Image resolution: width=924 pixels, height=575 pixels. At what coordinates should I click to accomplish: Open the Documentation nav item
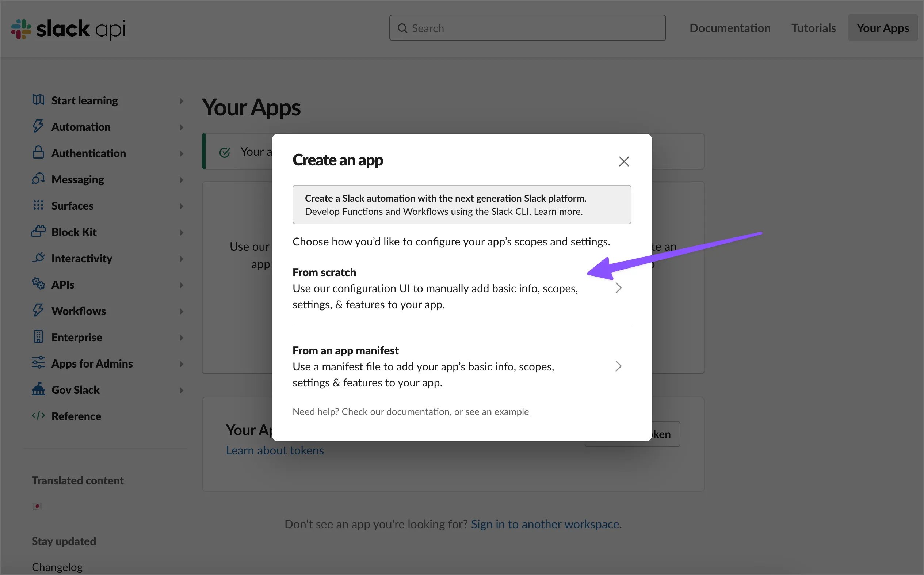click(x=730, y=28)
